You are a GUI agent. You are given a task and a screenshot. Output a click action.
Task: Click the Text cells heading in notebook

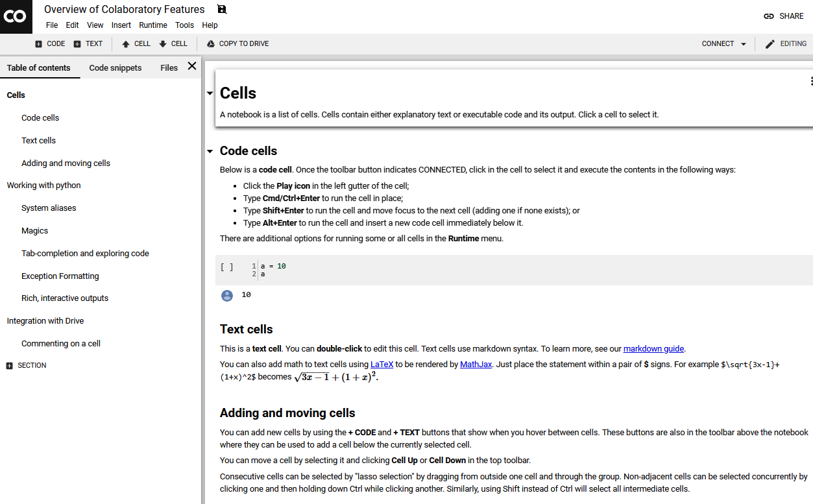click(247, 330)
